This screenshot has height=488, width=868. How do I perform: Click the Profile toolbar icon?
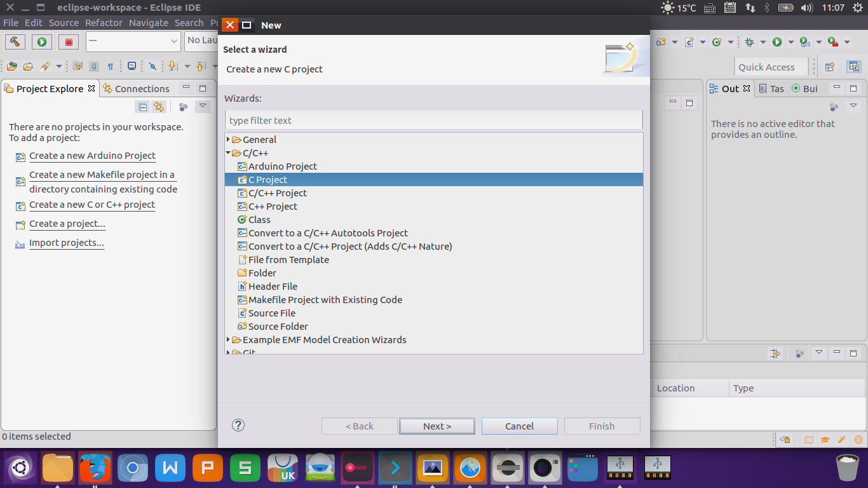click(x=804, y=42)
